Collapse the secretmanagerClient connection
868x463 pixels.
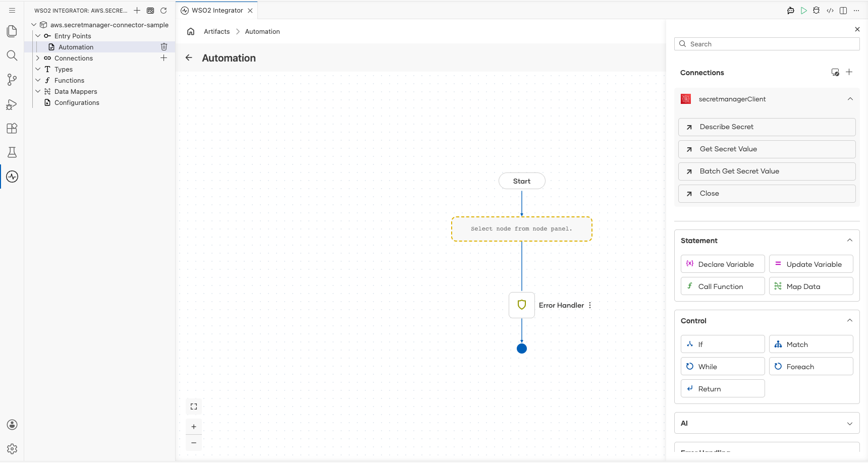[x=850, y=99]
